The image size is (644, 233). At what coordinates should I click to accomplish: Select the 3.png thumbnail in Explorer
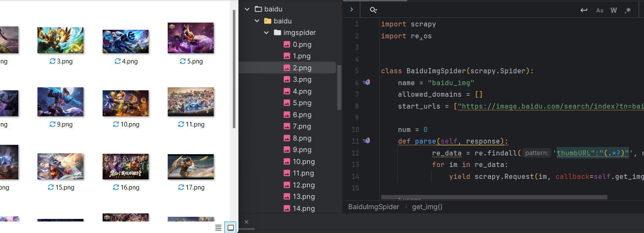click(x=60, y=40)
